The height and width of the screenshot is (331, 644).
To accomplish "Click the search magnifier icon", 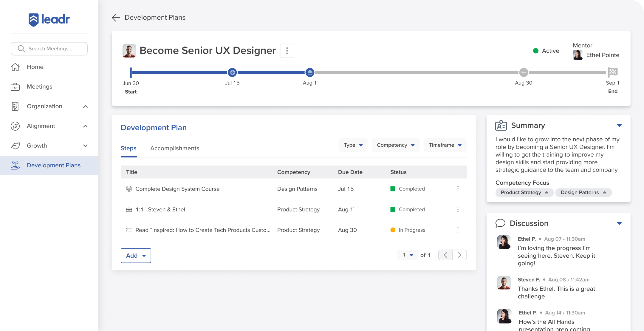I will pos(21,49).
